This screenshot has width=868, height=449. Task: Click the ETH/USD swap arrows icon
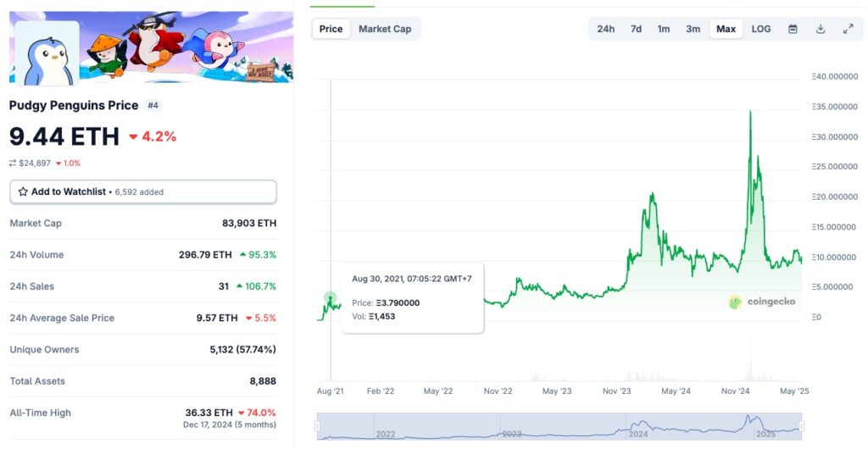tap(13, 164)
